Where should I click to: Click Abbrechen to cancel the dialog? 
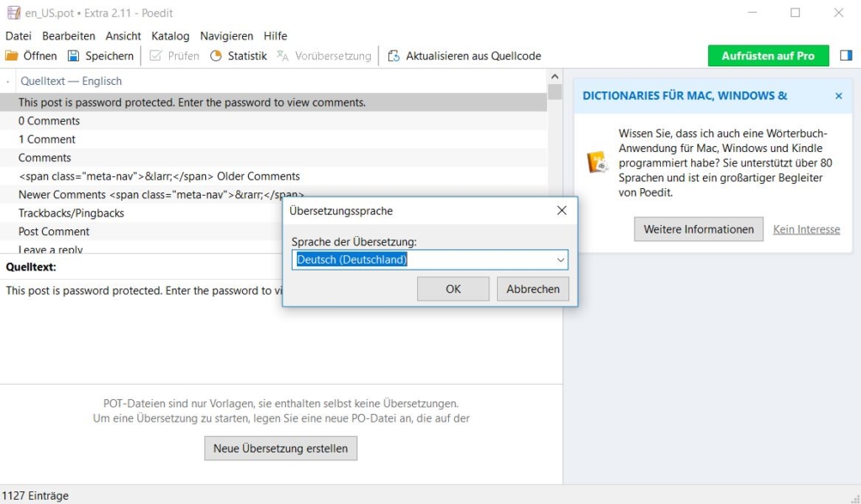click(x=532, y=289)
